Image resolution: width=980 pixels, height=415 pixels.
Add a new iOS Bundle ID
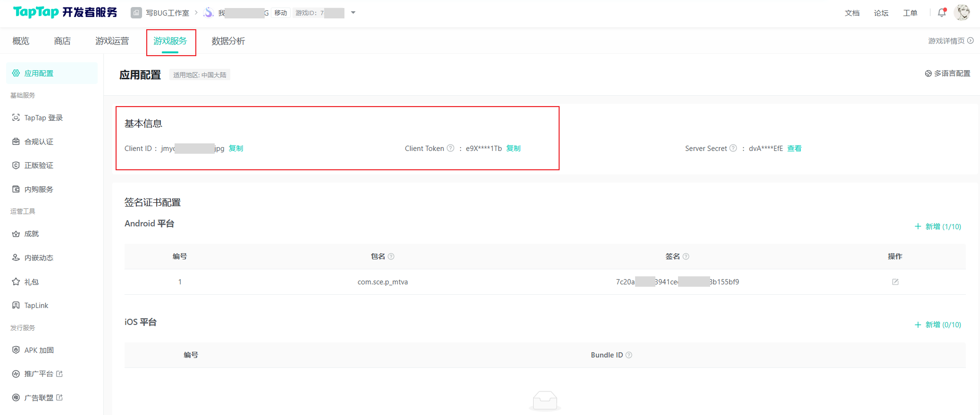(938, 325)
